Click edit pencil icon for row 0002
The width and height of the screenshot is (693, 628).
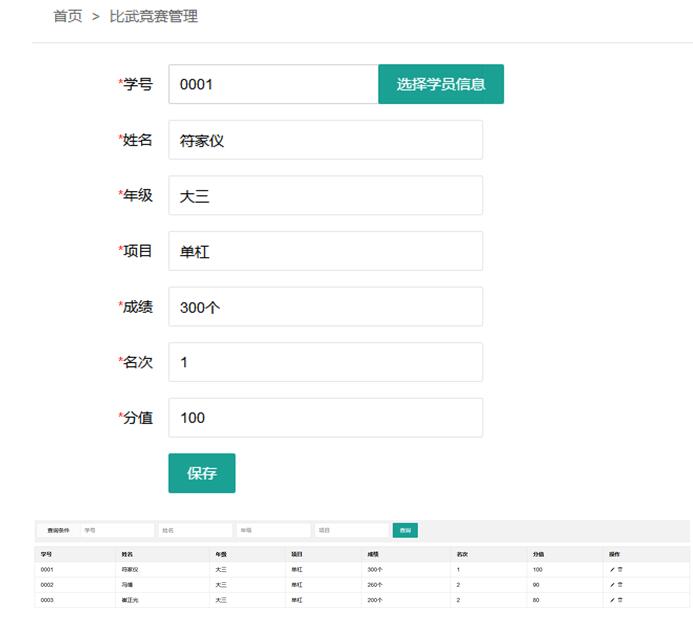click(612, 584)
